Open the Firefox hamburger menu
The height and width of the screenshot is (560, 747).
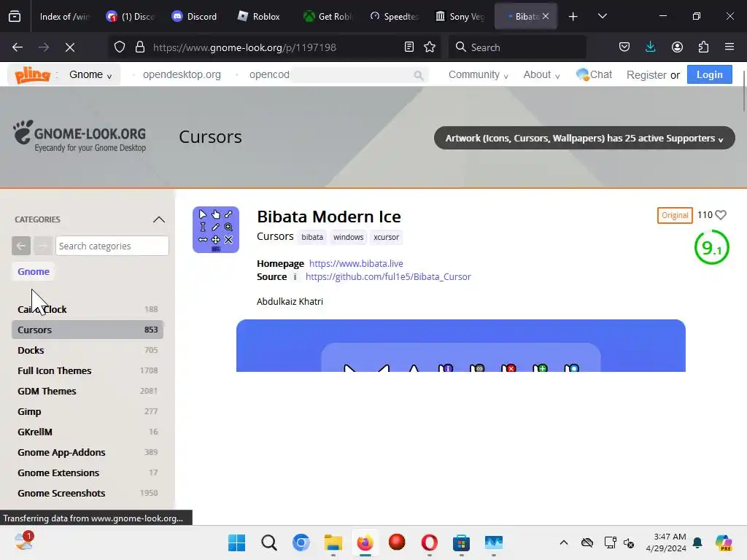tap(729, 47)
